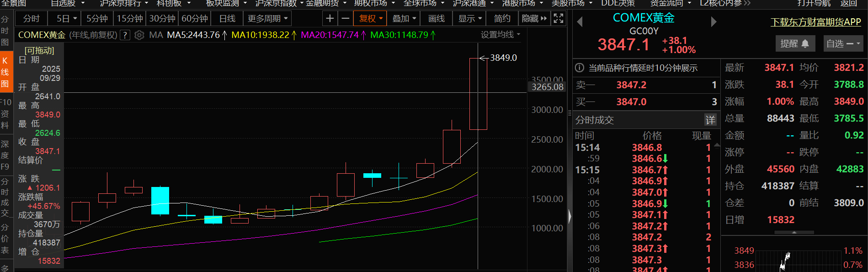Image resolution: width=868 pixels, height=272 pixels.
Task: Toggle 简约 simplified view
Action: pos(502,19)
